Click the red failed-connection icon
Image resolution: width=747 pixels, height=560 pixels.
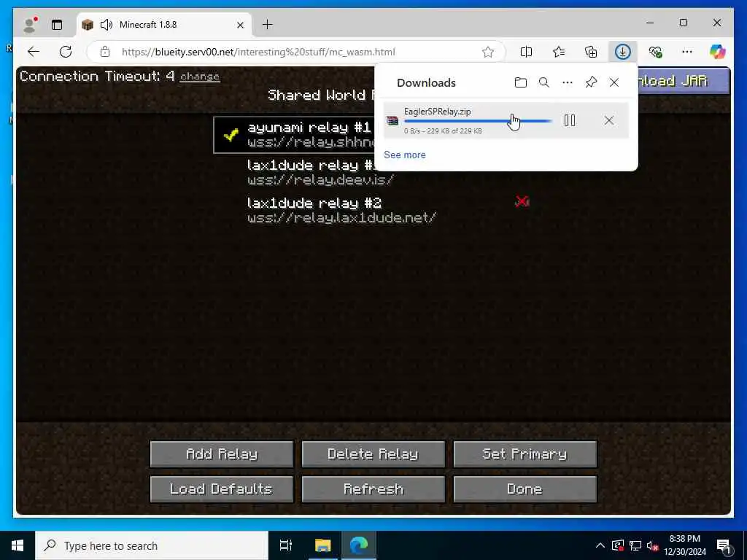(x=522, y=202)
